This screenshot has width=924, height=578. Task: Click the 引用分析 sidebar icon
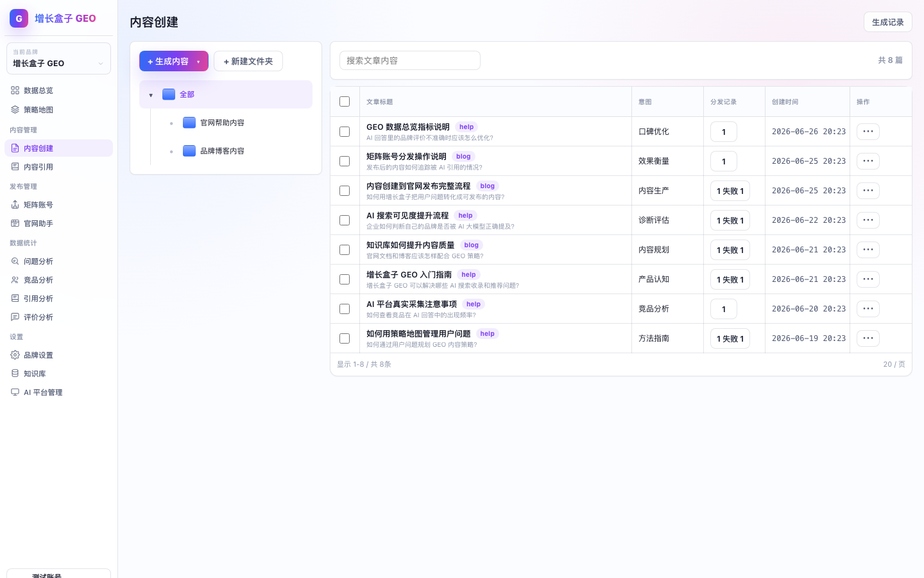15,299
